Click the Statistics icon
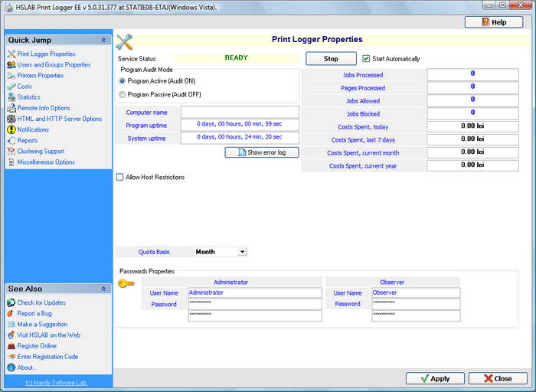 [11, 97]
